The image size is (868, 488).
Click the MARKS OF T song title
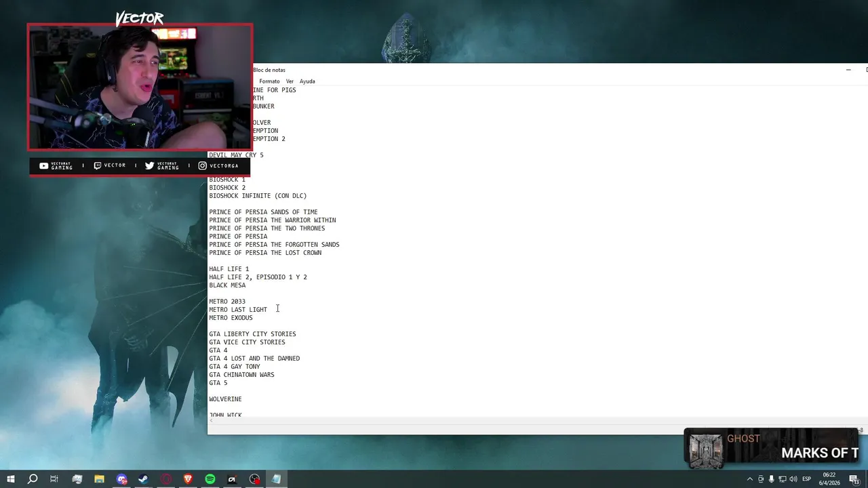tap(820, 453)
